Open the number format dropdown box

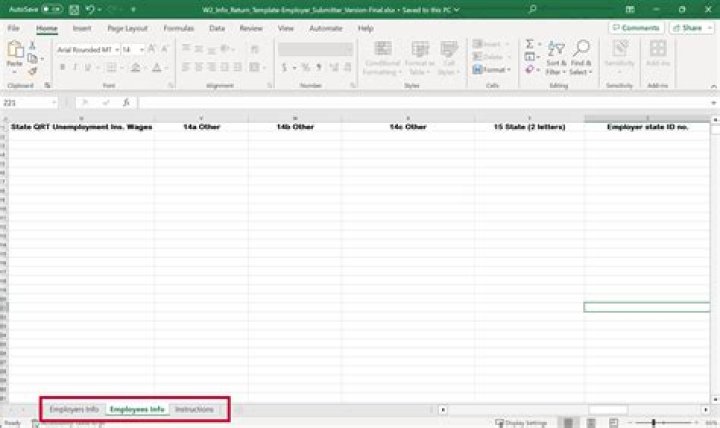click(x=315, y=49)
